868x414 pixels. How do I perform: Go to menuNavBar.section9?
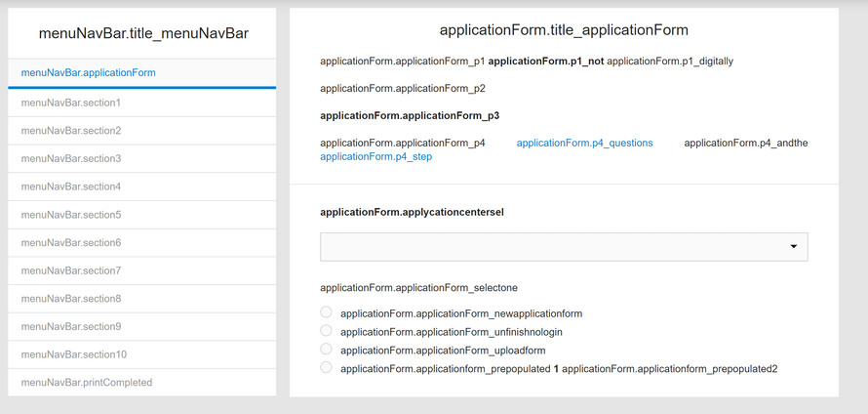click(141, 326)
